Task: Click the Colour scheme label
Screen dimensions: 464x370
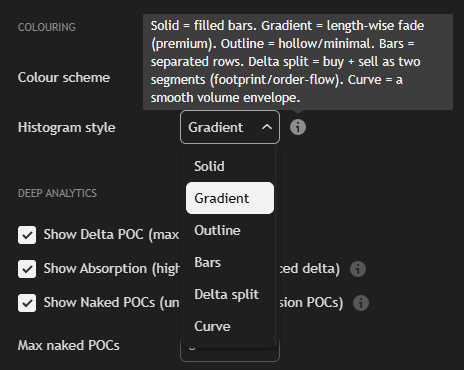Action: click(x=64, y=77)
